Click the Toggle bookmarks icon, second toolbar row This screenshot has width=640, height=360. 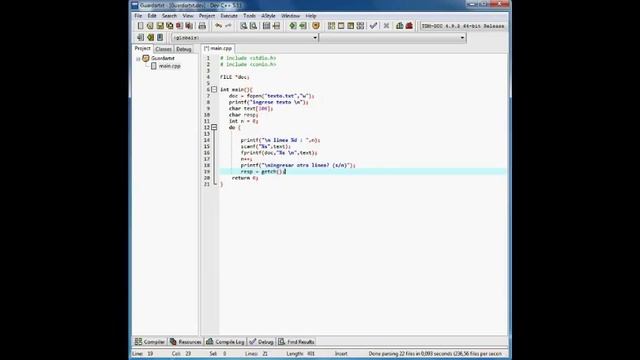coord(150,38)
